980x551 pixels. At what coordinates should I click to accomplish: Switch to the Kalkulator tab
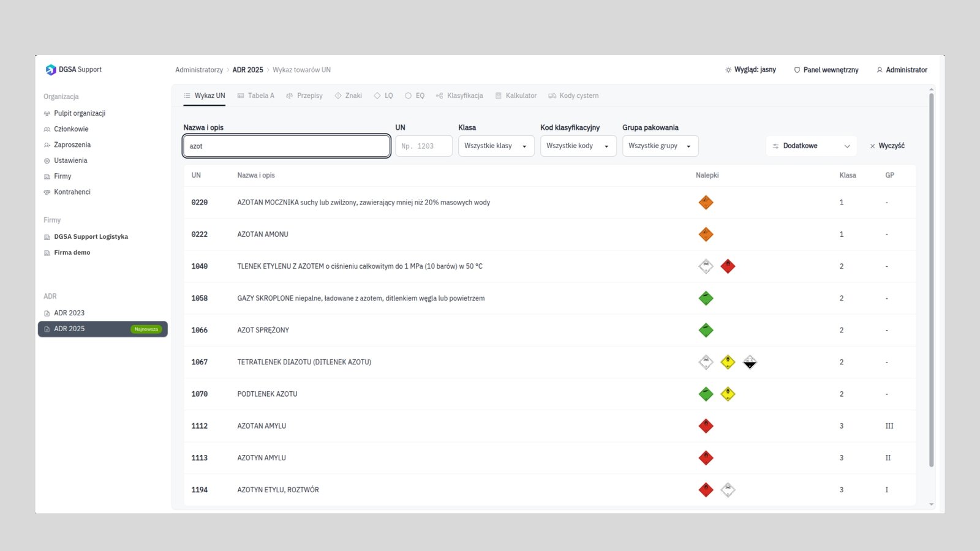coord(516,96)
